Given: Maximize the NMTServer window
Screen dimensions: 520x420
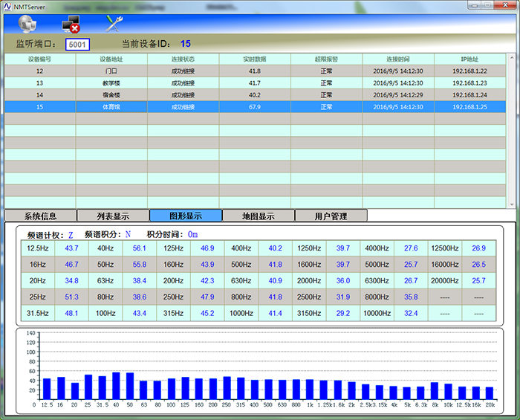Looking at the screenshot, I should tap(486, 4).
